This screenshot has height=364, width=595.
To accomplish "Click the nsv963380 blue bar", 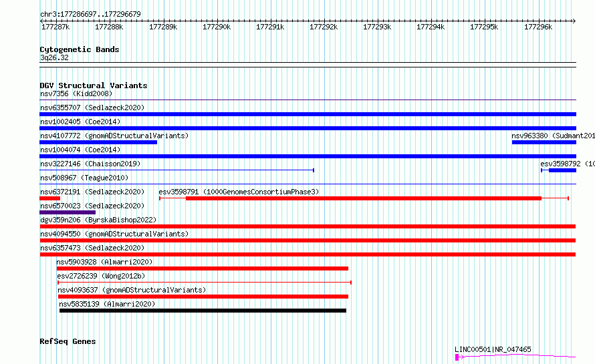I will (x=544, y=142).
